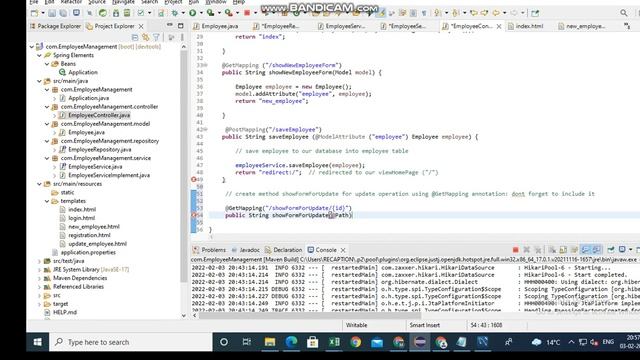The height and width of the screenshot is (360, 640).
Task: Open the Javadoc tab
Action: (x=246, y=250)
